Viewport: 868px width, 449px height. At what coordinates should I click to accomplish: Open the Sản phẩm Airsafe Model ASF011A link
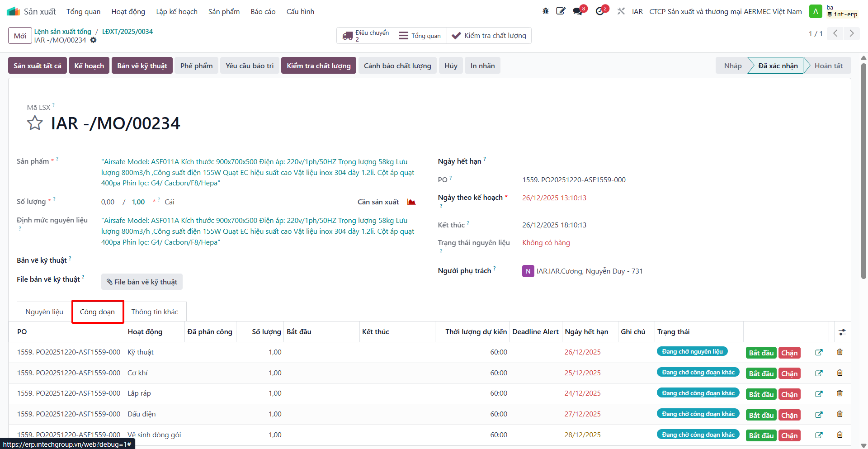coord(258,172)
